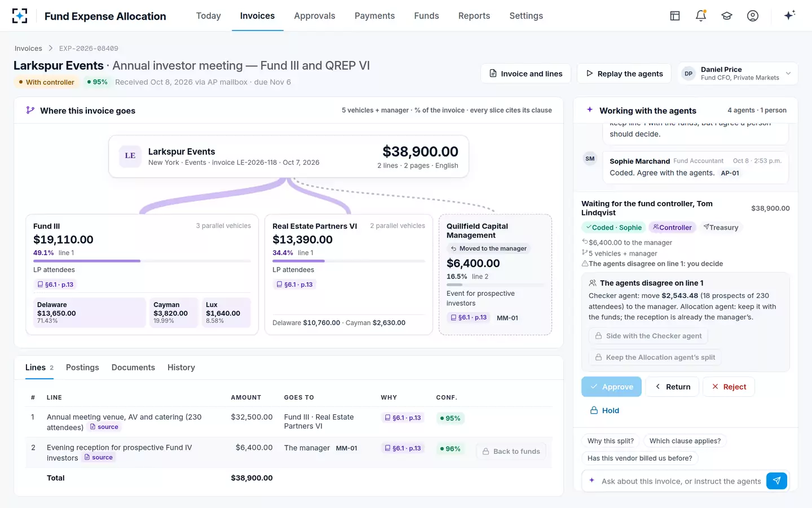Select the Delaware $13,650.00 vehicle tile
812x508 pixels.
click(x=89, y=313)
